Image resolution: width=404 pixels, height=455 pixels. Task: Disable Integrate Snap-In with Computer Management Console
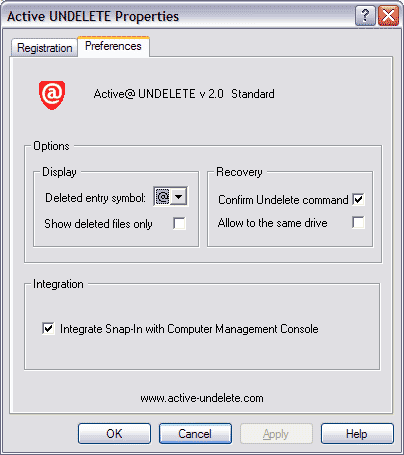pyautogui.click(x=48, y=329)
